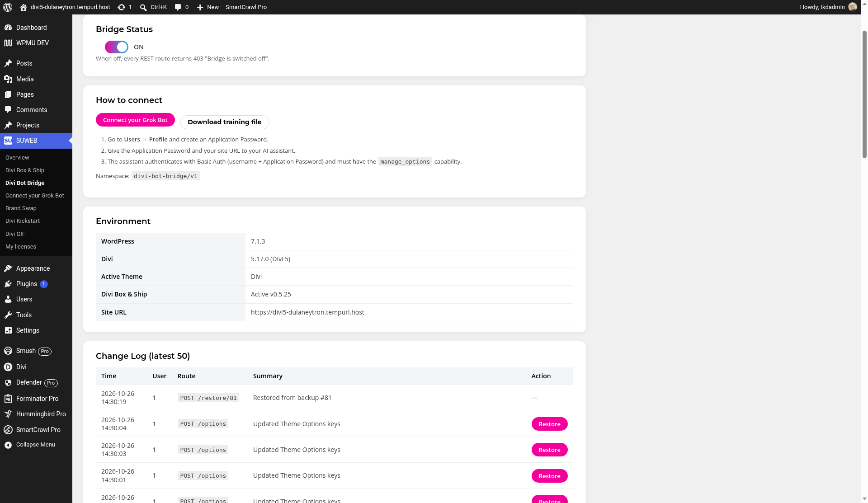The image size is (868, 503).
Task: Restore the 14:30:03 Theme Options change
Action: pos(550,450)
